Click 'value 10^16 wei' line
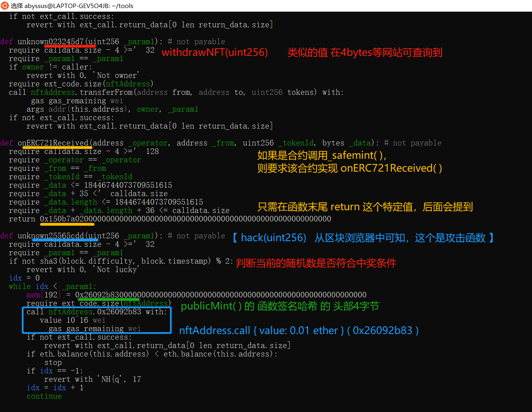 (x=73, y=320)
